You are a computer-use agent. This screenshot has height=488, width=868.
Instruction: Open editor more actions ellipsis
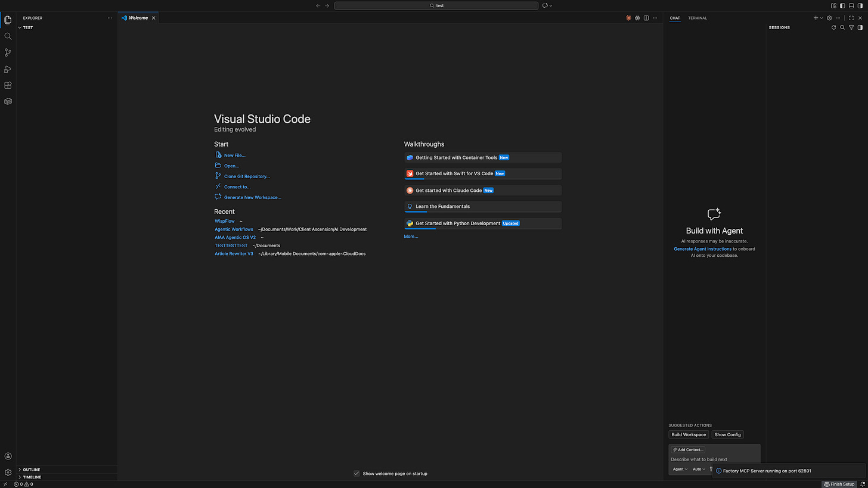(655, 18)
